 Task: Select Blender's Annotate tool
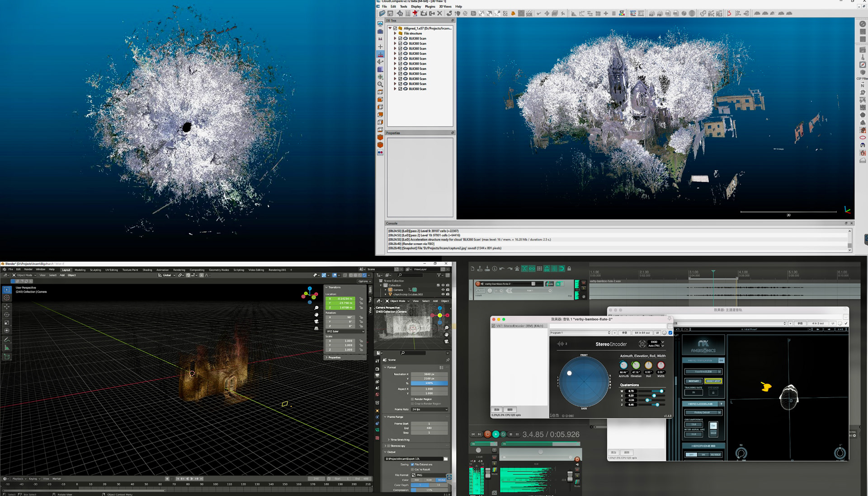[7, 339]
